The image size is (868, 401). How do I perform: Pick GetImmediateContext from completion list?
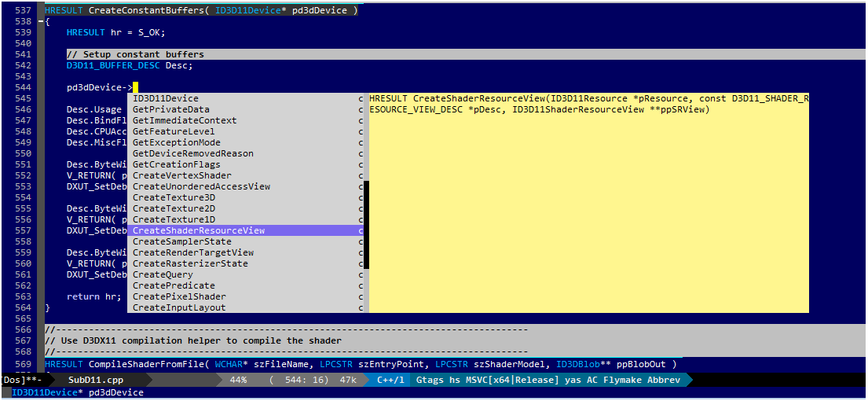coord(246,121)
